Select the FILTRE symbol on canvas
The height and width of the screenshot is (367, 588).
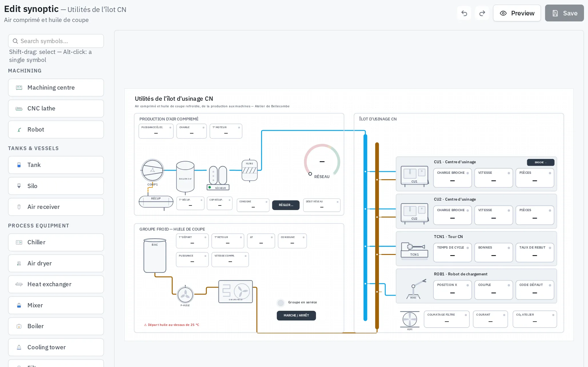249,170
